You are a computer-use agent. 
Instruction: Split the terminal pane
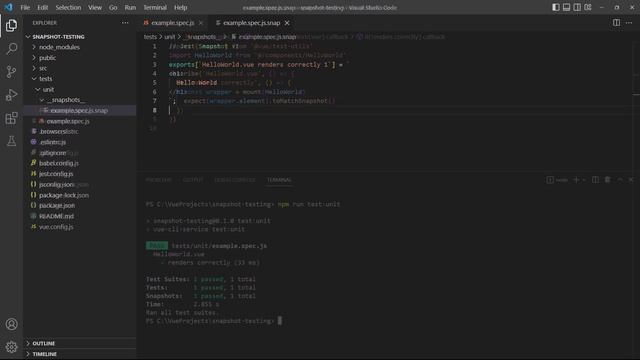596,180
